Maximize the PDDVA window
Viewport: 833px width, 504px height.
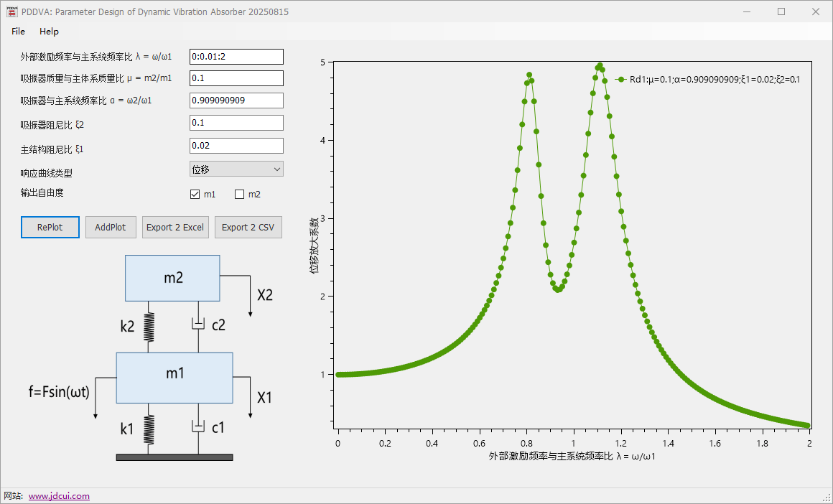(781, 11)
